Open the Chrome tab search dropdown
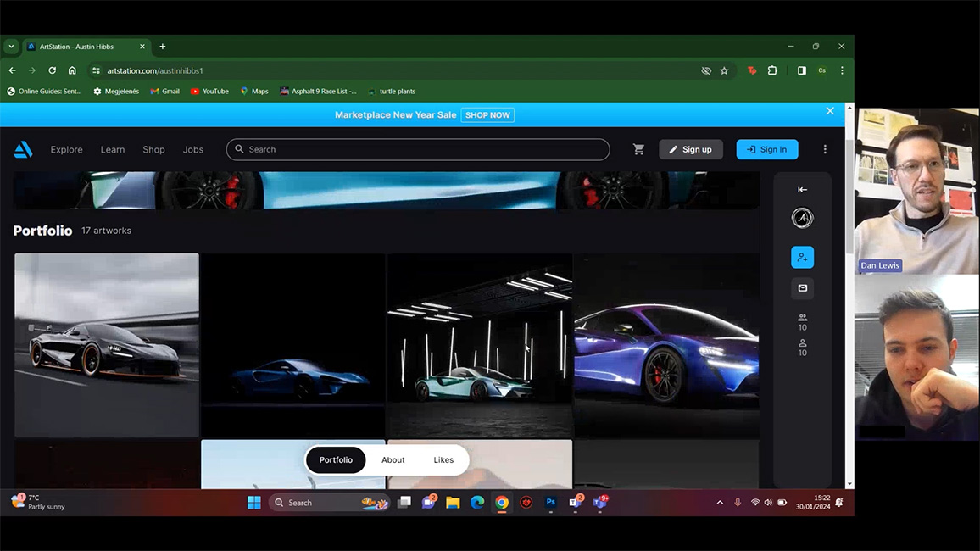 click(11, 47)
